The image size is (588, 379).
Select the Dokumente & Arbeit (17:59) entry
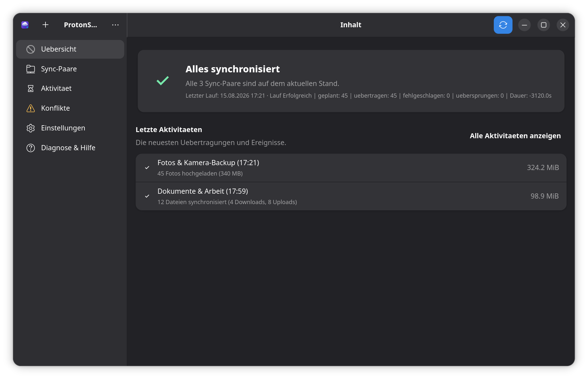pyautogui.click(x=351, y=196)
